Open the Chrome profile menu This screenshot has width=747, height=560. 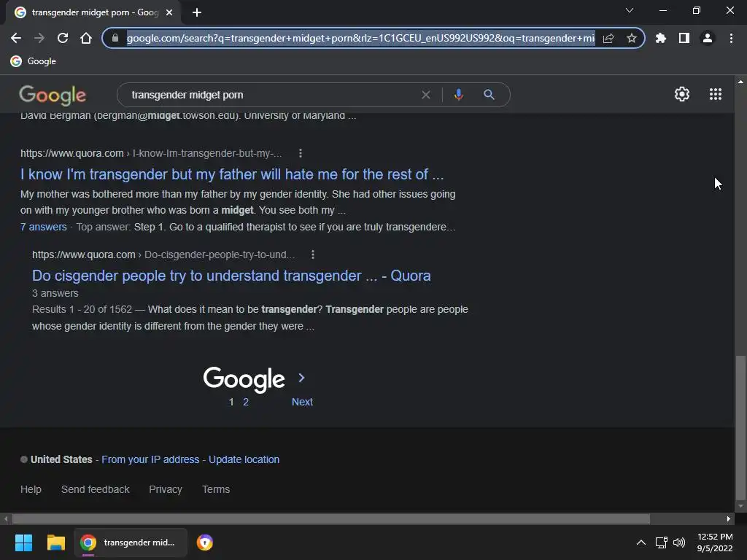click(708, 38)
